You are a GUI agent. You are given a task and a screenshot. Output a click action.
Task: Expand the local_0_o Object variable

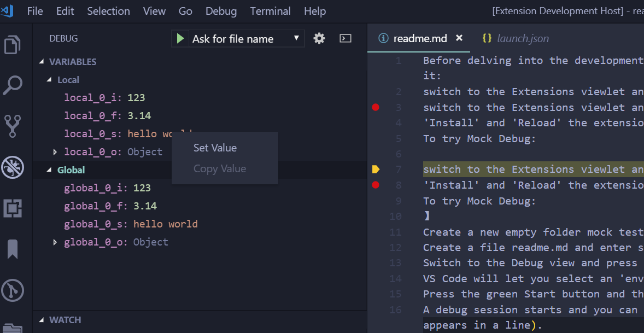click(54, 151)
